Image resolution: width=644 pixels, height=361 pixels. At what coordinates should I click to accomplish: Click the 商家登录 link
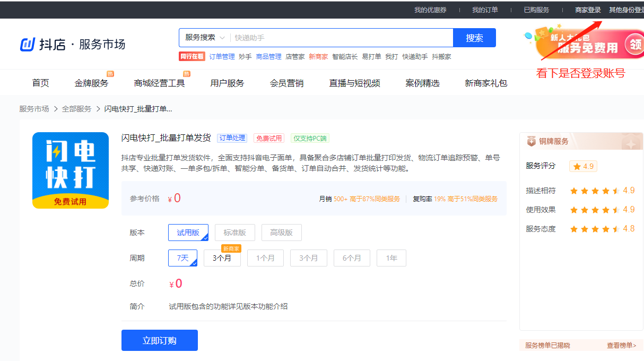pyautogui.click(x=588, y=10)
